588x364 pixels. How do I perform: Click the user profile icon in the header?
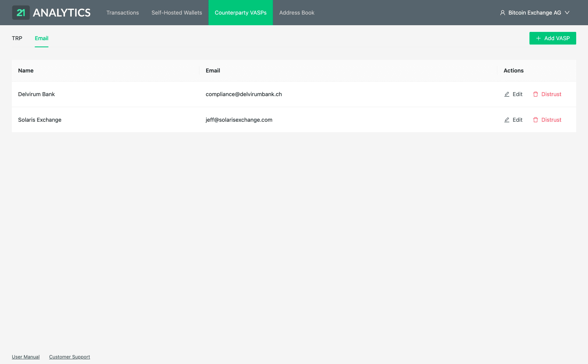pos(502,12)
